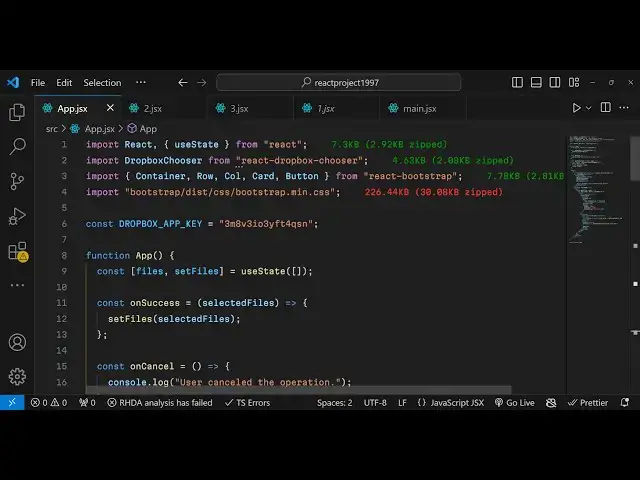Screen dimensions: 640x480
Task: Open editor More Actions ellipsis
Action: coord(624,107)
